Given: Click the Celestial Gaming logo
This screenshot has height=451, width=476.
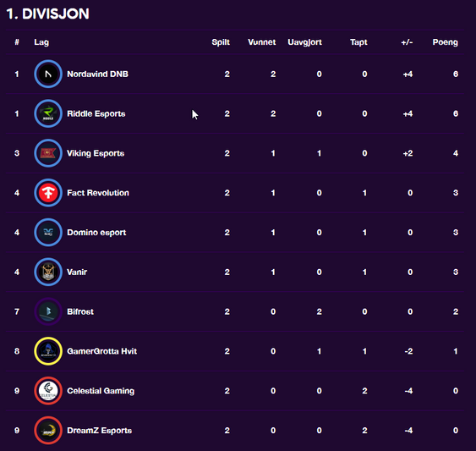Looking at the screenshot, I should click(x=48, y=391).
